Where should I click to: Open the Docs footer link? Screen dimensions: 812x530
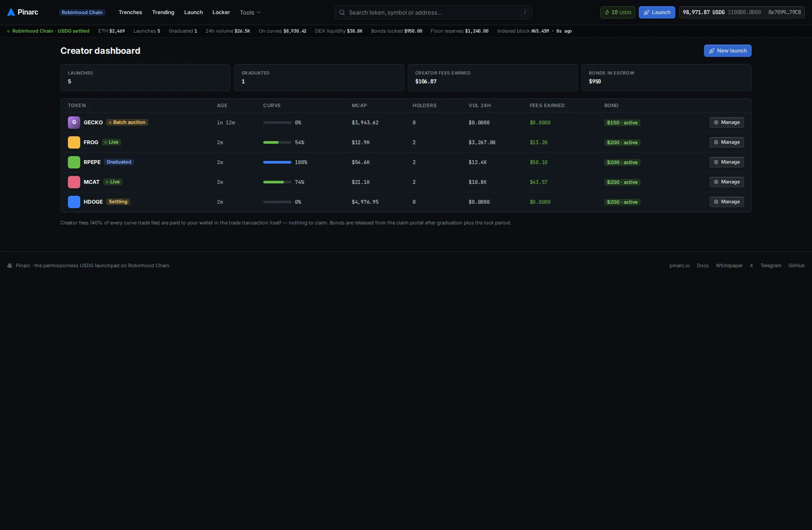point(703,265)
